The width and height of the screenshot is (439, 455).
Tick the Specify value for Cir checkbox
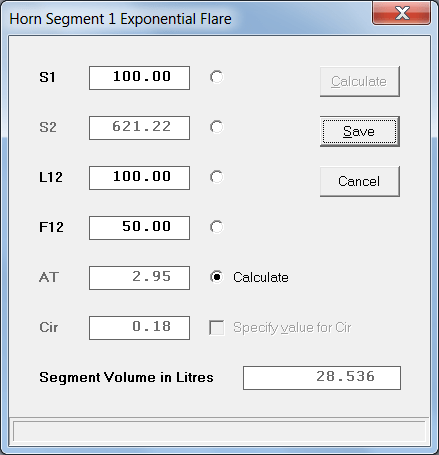217,327
